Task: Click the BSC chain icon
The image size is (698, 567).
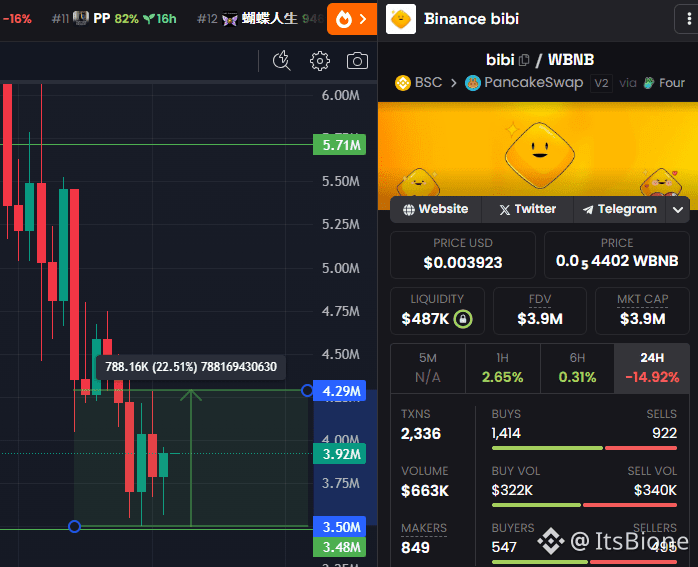Action: (403, 83)
